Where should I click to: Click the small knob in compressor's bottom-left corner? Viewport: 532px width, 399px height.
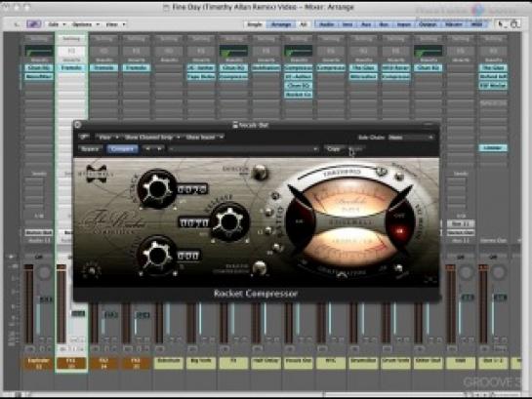[91, 270]
